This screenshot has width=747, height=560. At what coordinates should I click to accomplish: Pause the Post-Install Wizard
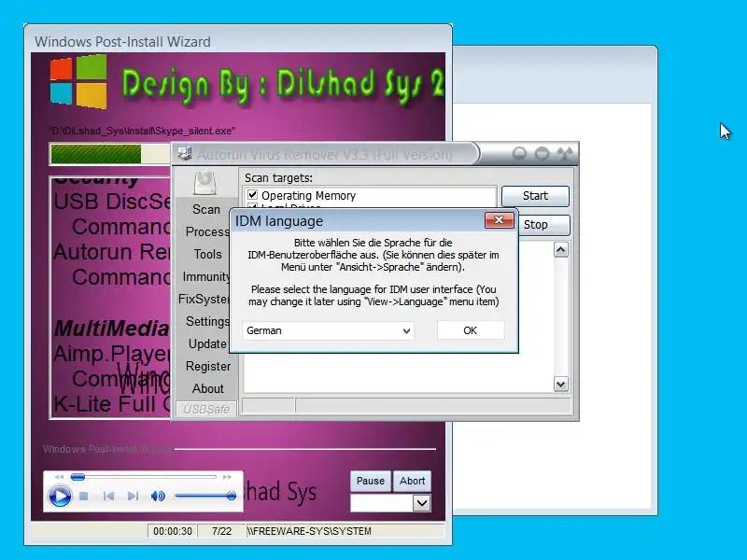point(370,481)
